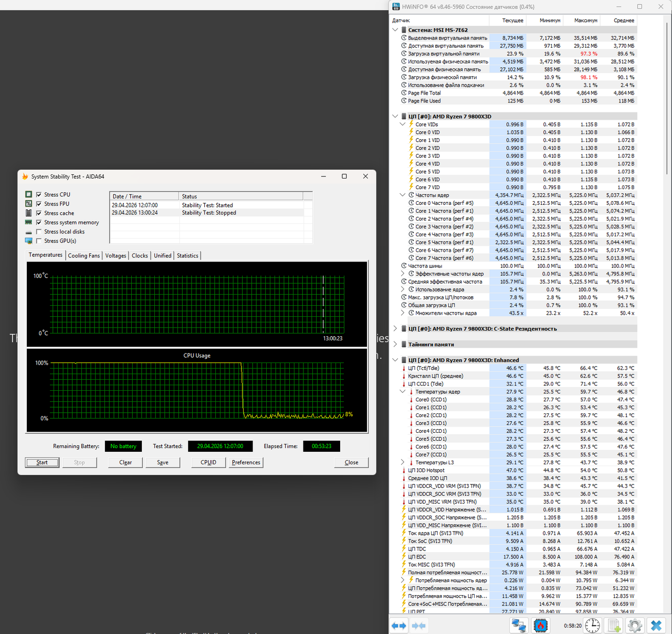Click the Save button
Viewport: 672px width, 634px height.
pos(163,462)
